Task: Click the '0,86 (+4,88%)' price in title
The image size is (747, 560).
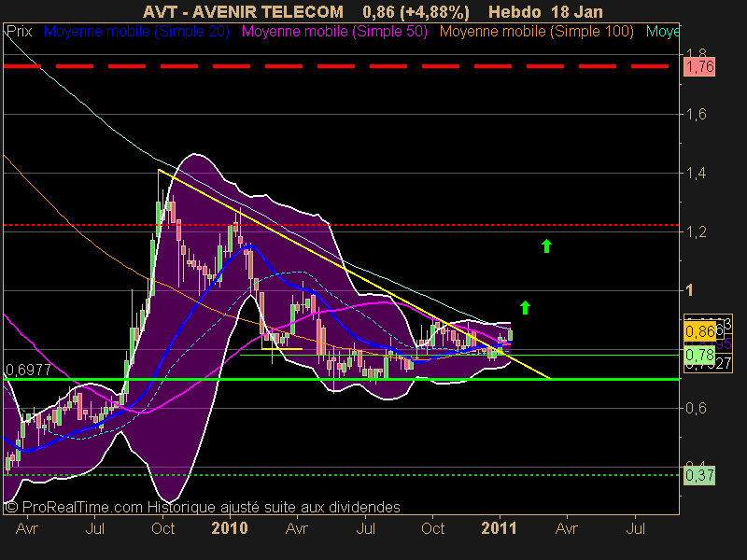Action: [416, 11]
